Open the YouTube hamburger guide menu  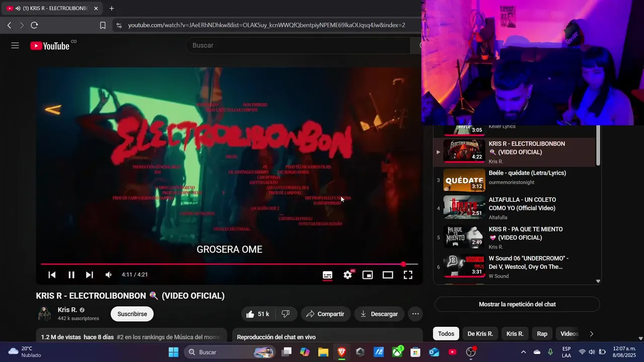click(15, 46)
